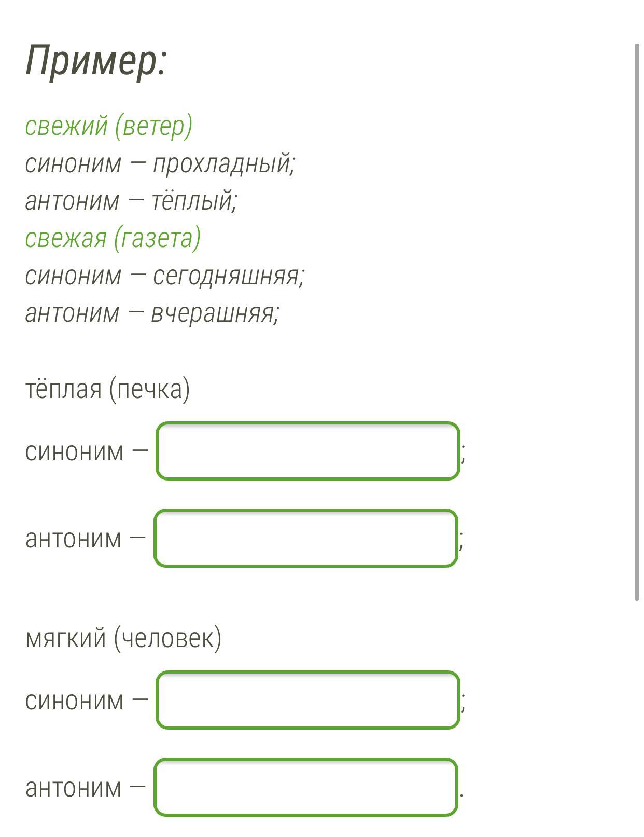
Task: Click the тёплая (печка) task heading
Action: coord(108,389)
